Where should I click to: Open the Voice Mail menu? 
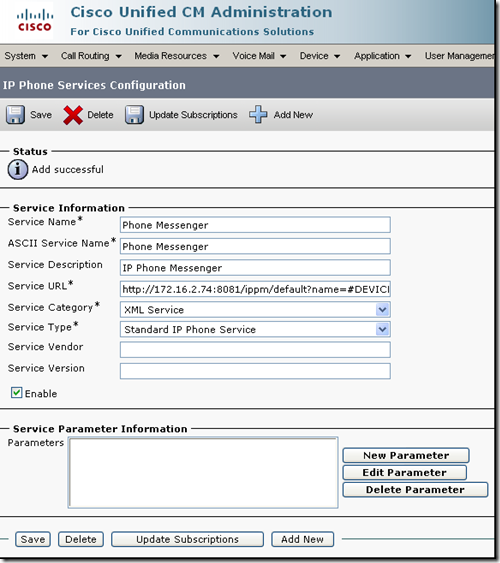(x=259, y=56)
